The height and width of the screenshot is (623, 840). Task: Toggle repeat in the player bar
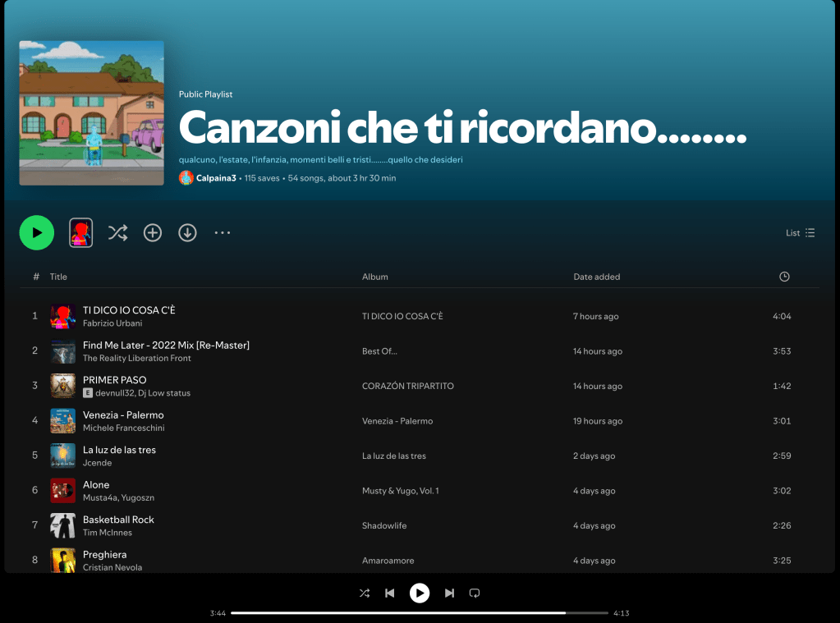click(475, 593)
